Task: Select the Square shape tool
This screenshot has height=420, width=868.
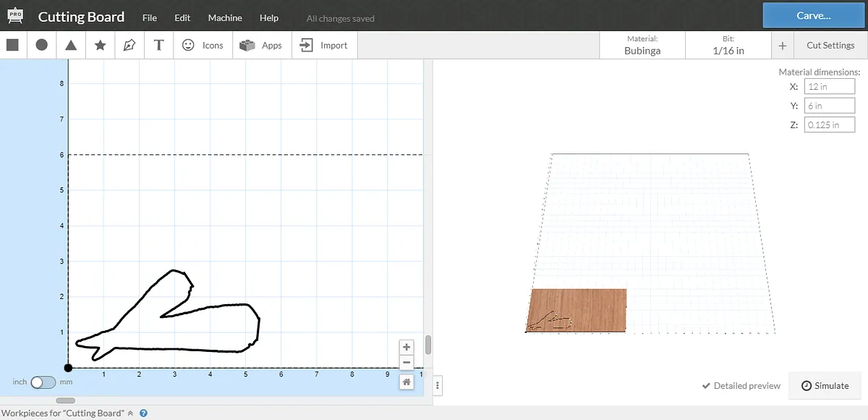Action: pos(12,45)
